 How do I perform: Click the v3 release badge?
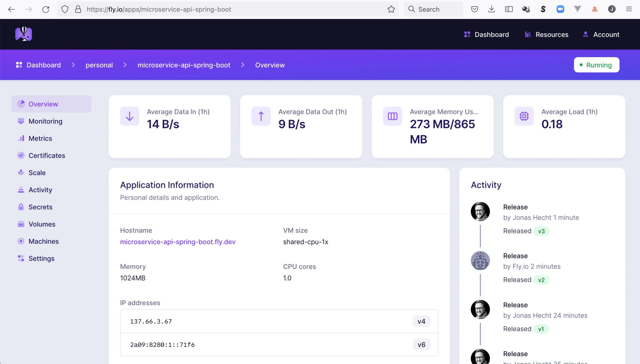point(541,231)
